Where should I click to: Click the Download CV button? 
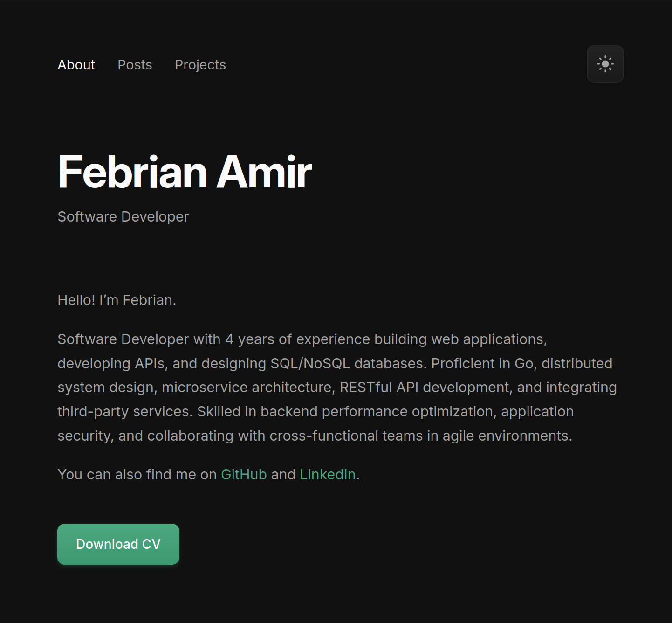(118, 544)
